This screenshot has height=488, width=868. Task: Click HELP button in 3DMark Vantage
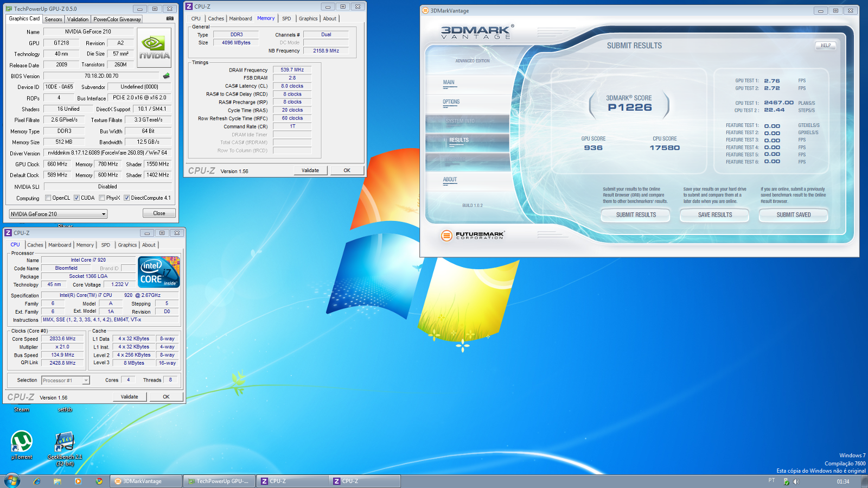pyautogui.click(x=825, y=46)
